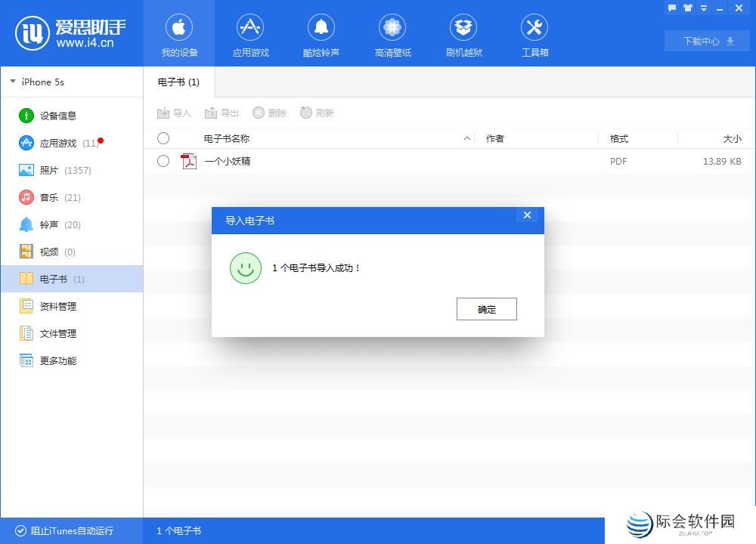Image resolution: width=756 pixels, height=544 pixels.
Task: Select 我的设备 Apple icon
Action: click(179, 33)
